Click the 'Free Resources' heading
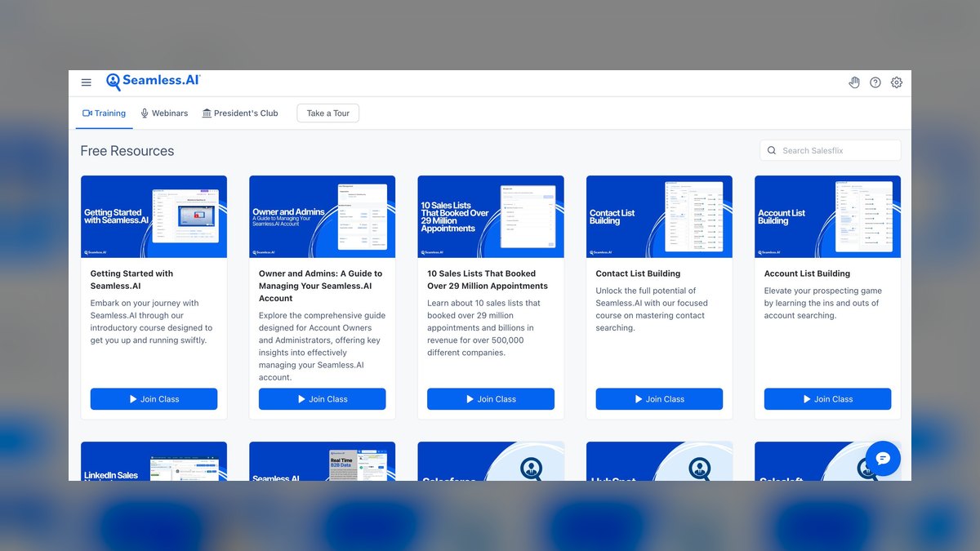 127,151
